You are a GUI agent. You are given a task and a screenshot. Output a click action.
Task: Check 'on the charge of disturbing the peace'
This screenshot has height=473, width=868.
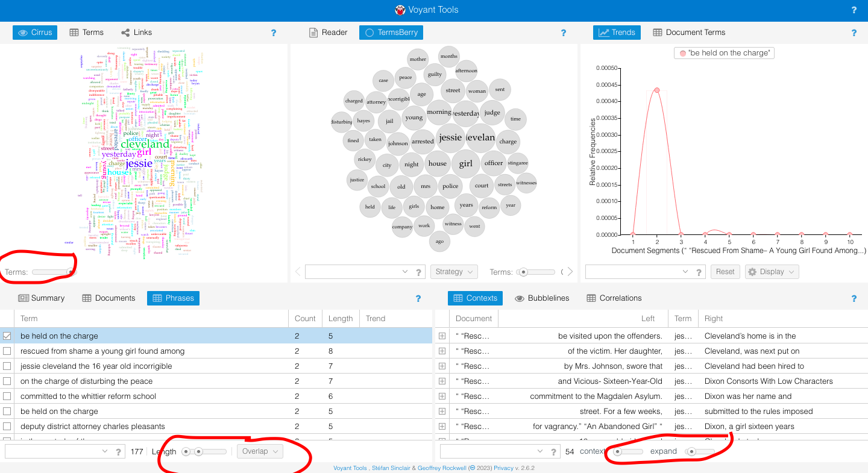(7, 381)
